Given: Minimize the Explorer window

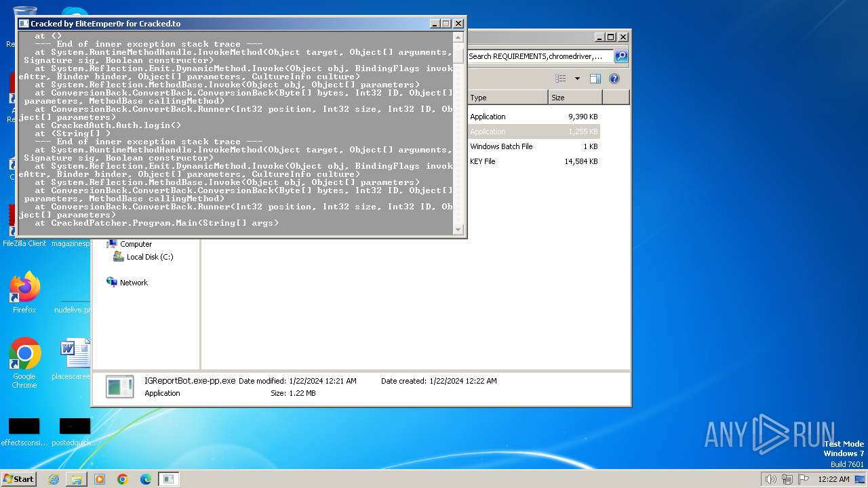Looking at the screenshot, I should coord(599,37).
